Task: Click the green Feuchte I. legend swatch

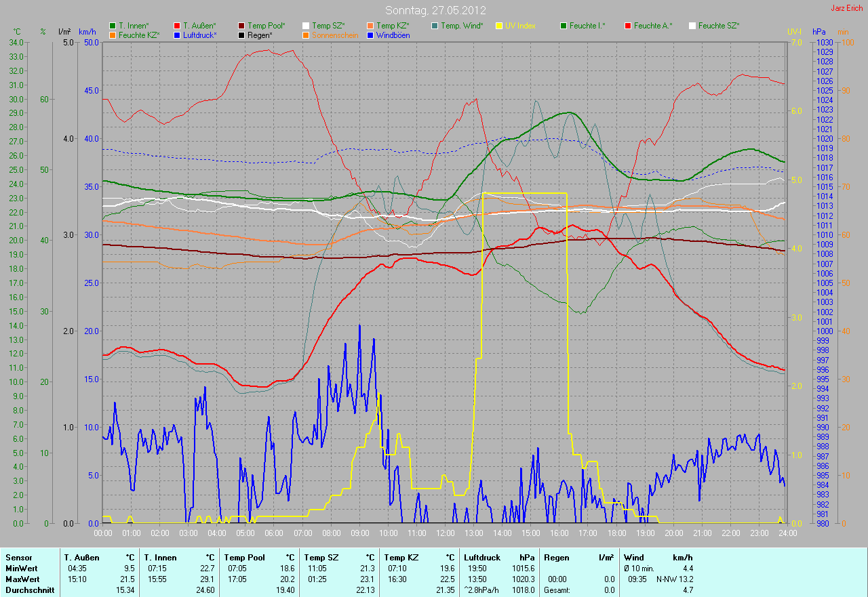Action: point(564,26)
